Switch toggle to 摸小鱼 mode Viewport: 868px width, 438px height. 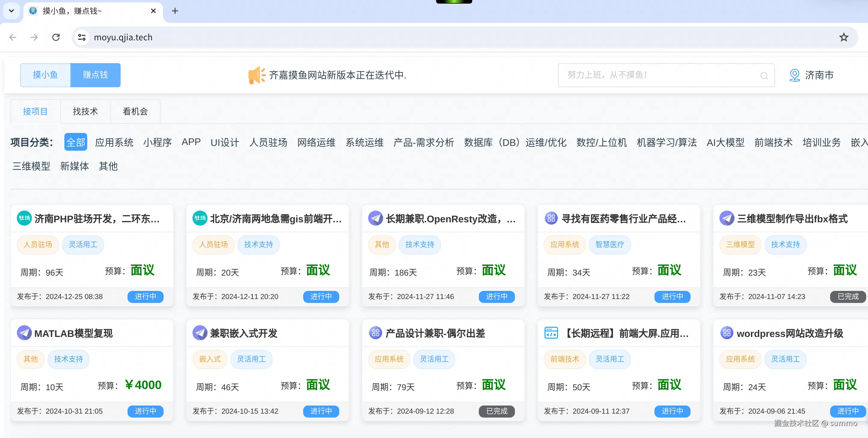pyautogui.click(x=45, y=75)
